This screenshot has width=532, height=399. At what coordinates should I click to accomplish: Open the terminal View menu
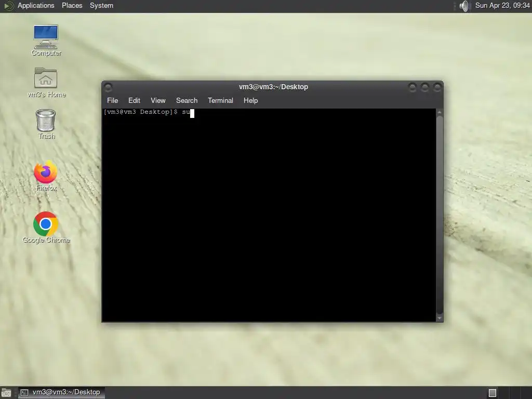pos(158,100)
